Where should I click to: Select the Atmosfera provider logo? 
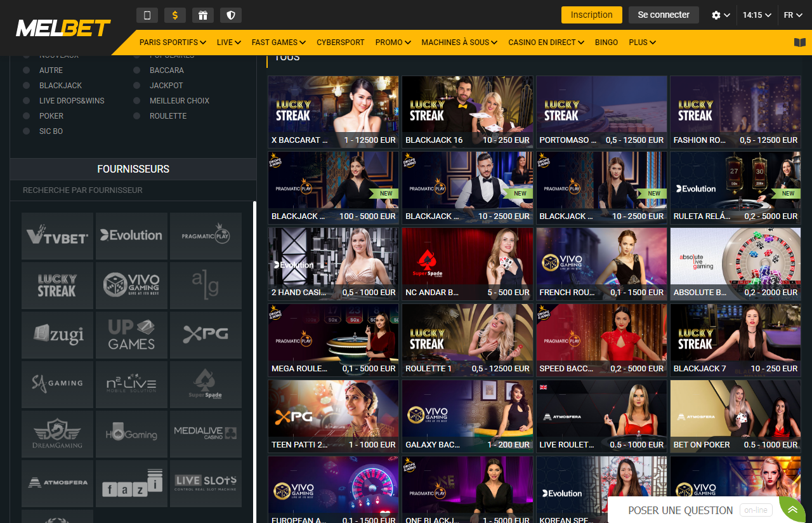[x=58, y=484]
